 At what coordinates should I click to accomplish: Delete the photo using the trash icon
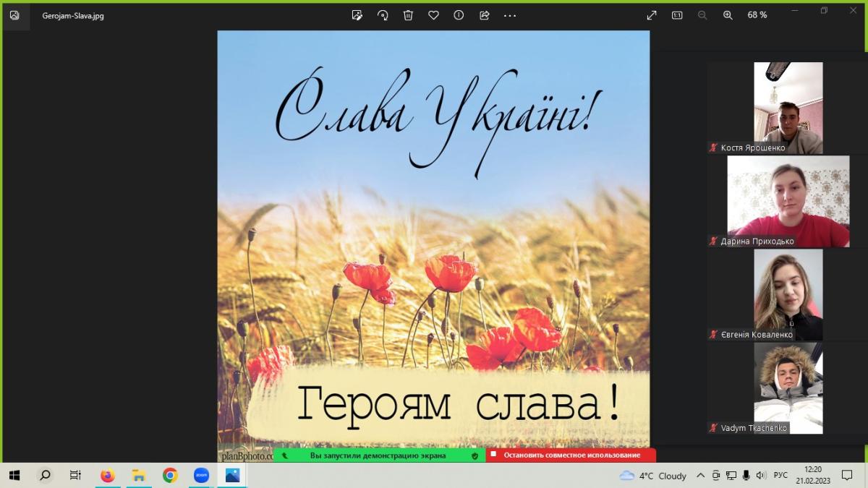pos(408,15)
